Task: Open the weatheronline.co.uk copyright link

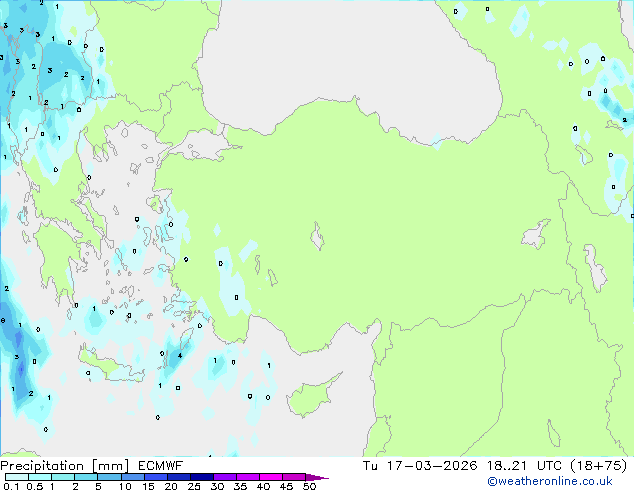Action: point(550,481)
